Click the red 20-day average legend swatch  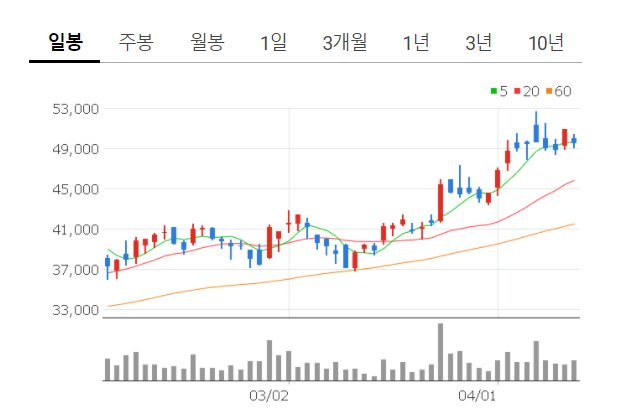pyautogui.click(x=517, y=91)
